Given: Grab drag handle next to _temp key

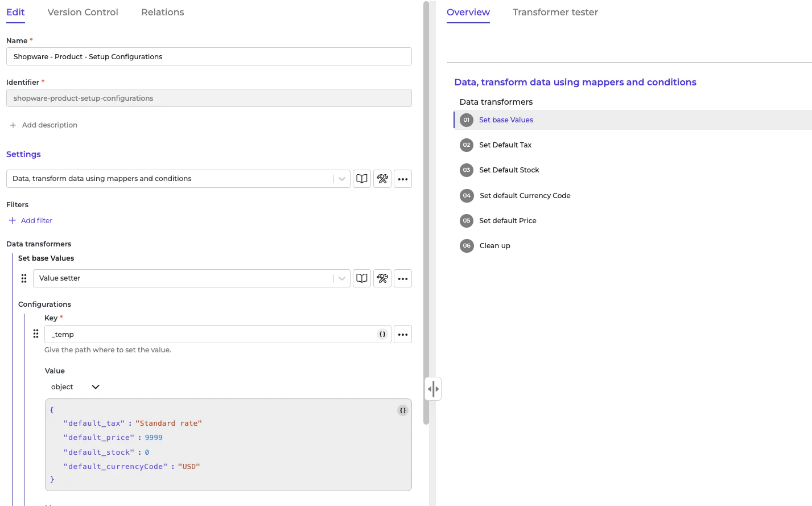Looking at the screenshot, I should [x=36, y=334].
